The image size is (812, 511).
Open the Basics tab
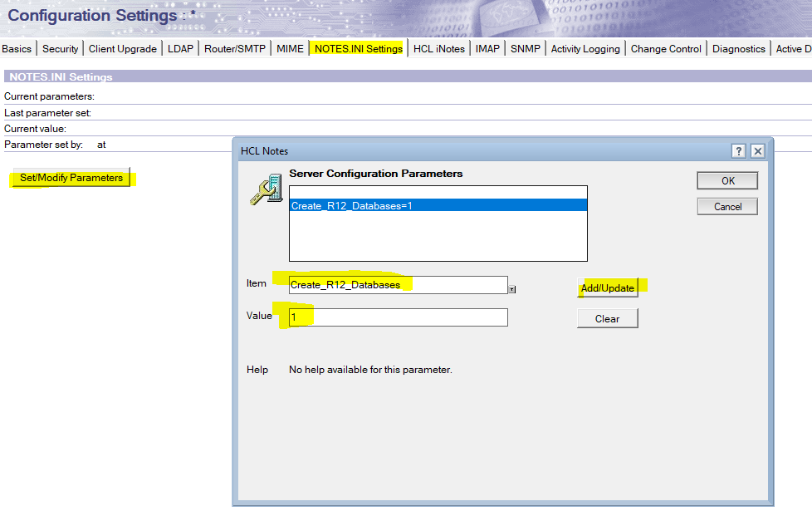click(x=17, y=49)
